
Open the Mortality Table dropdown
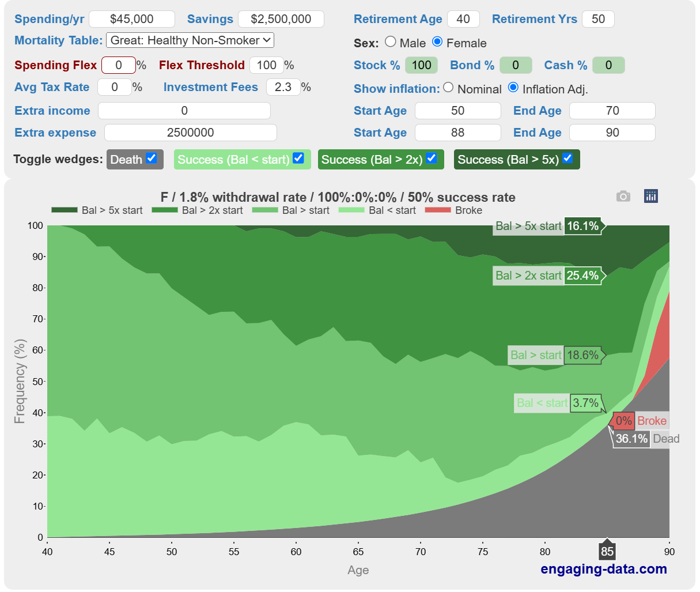(x=190, y=40)
